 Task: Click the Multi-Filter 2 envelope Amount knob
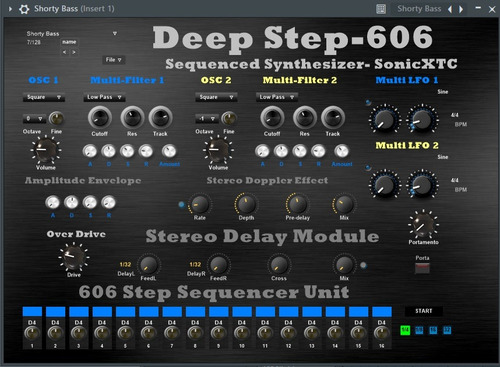point(341,151)
